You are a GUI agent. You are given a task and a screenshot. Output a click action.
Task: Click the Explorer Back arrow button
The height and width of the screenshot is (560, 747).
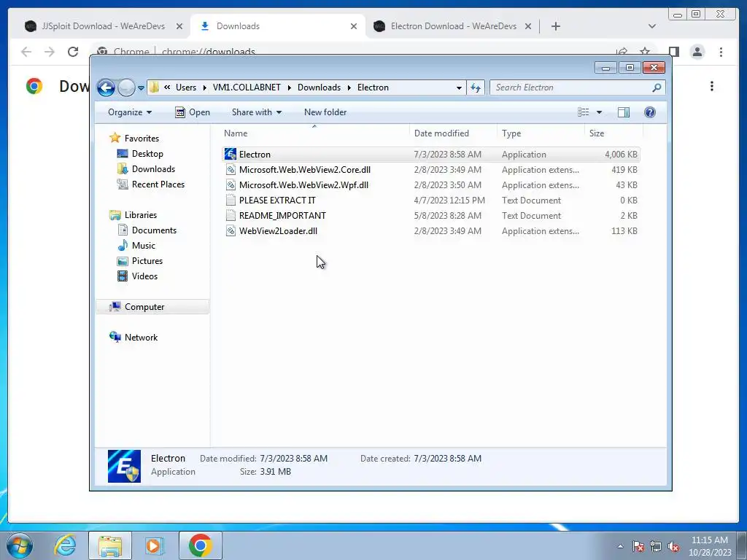pyautogui.click(x=106, y=87)
